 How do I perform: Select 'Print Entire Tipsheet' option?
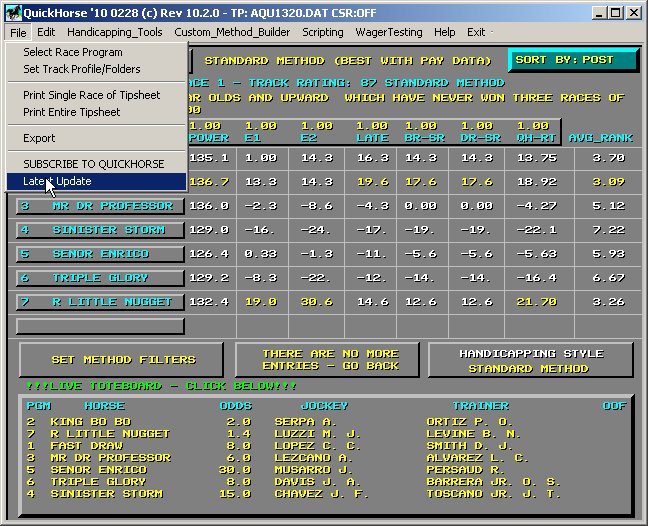[72, 112]
